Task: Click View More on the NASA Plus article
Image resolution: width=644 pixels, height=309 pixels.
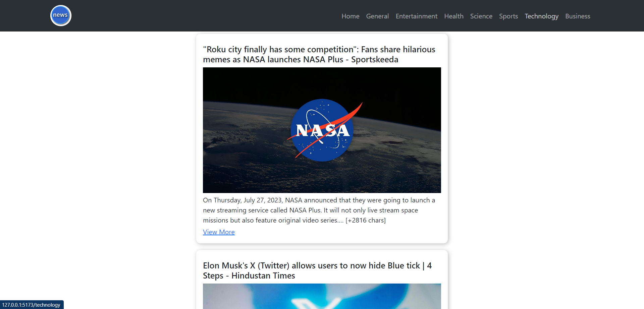Action: tap(219, 232)
